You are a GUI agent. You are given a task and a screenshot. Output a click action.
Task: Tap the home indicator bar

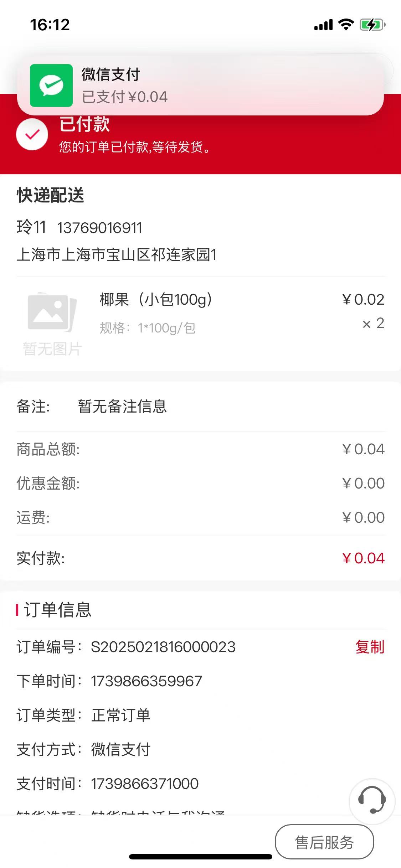click(x=200, y=857)
